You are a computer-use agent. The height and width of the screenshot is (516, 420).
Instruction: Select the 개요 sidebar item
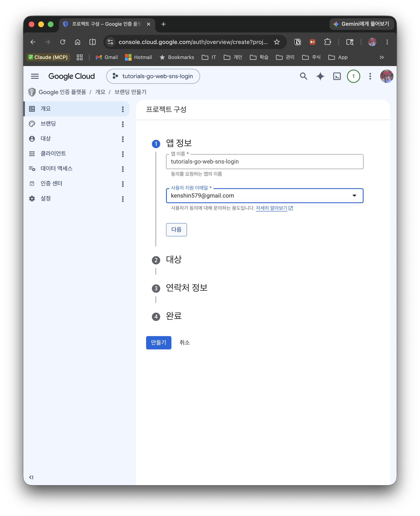[76, 109]
